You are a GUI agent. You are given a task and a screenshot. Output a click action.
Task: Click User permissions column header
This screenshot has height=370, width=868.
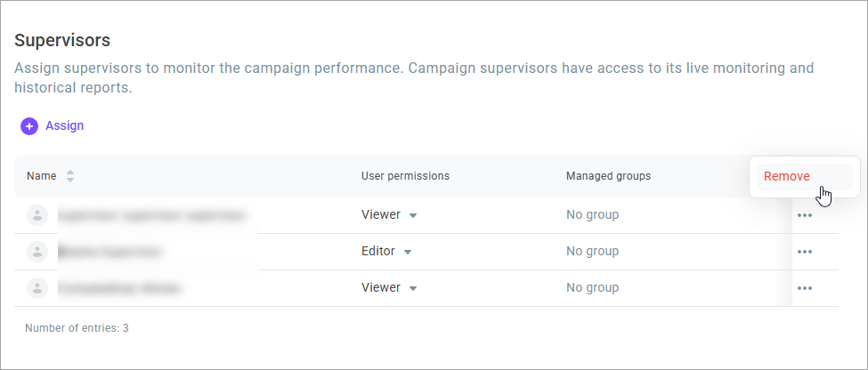405,176
